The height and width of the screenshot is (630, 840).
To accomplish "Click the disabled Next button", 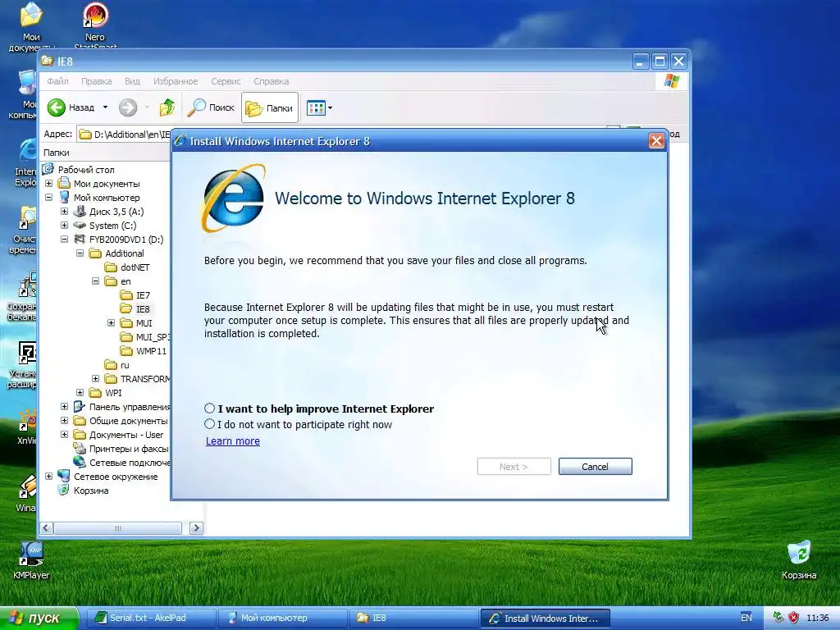I will 514,467.
